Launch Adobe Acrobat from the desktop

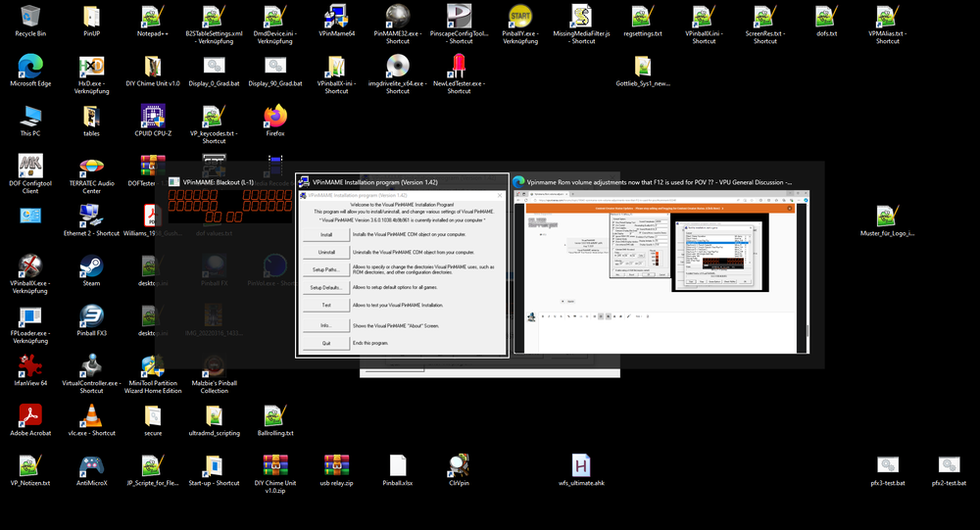30,416
